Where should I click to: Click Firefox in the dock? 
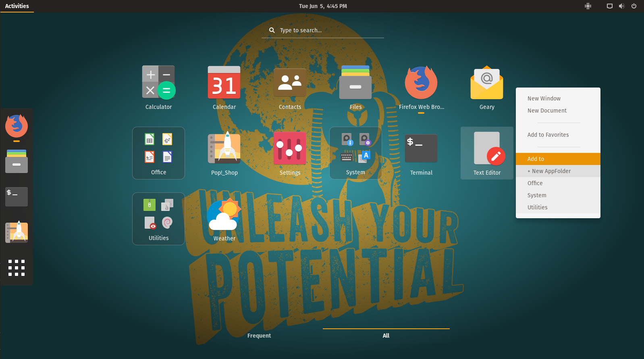tap(17, 126)
